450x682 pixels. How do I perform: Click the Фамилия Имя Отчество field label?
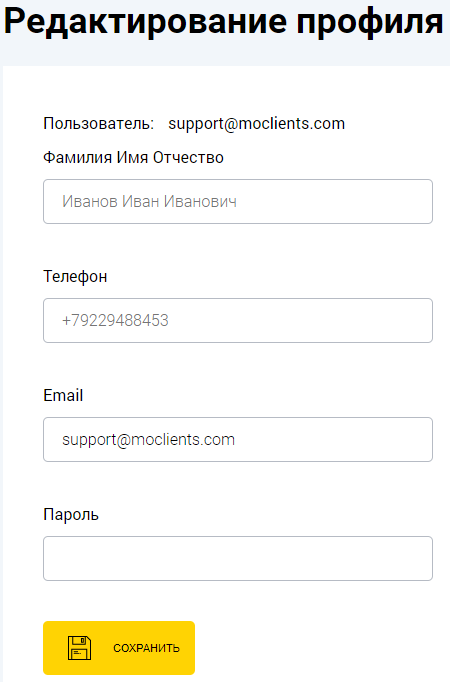(133, 157)
